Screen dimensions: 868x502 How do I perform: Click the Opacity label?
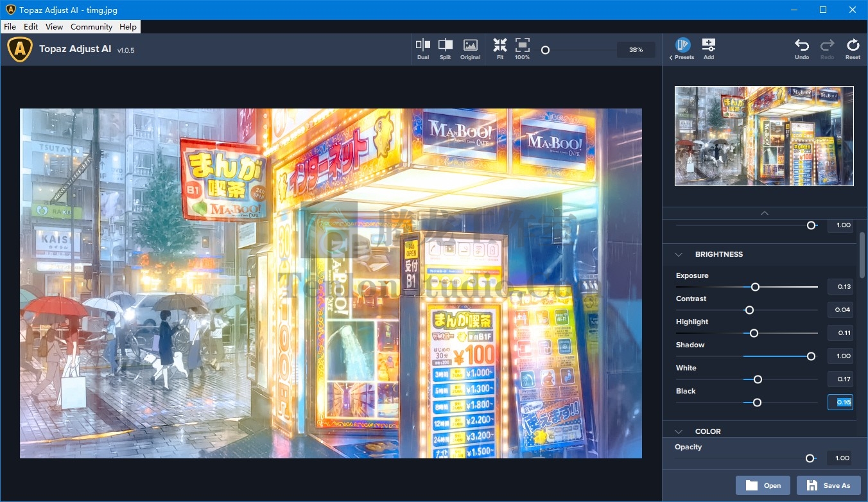[688, 447]
